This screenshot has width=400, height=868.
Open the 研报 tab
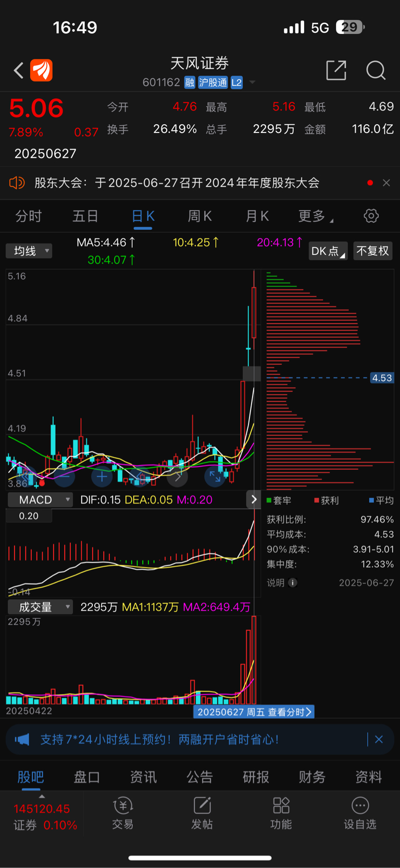256,777
